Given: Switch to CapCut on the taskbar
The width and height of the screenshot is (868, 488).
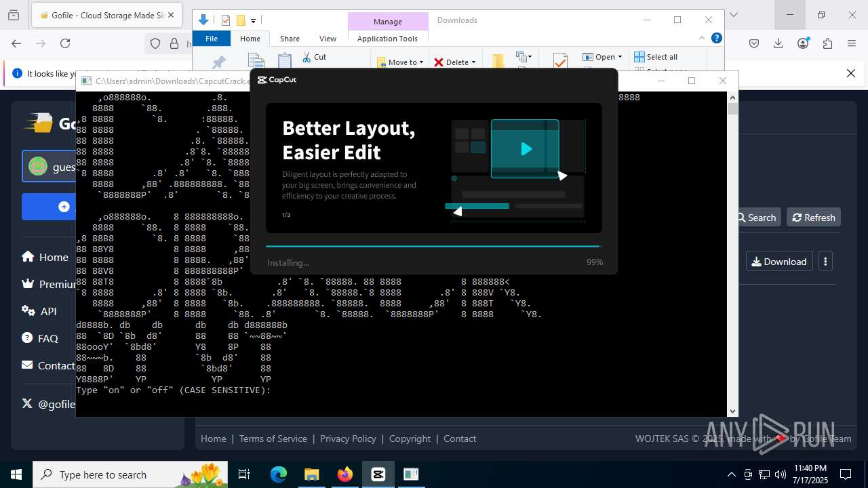Looking at the screenshot, I should [378, 474].
